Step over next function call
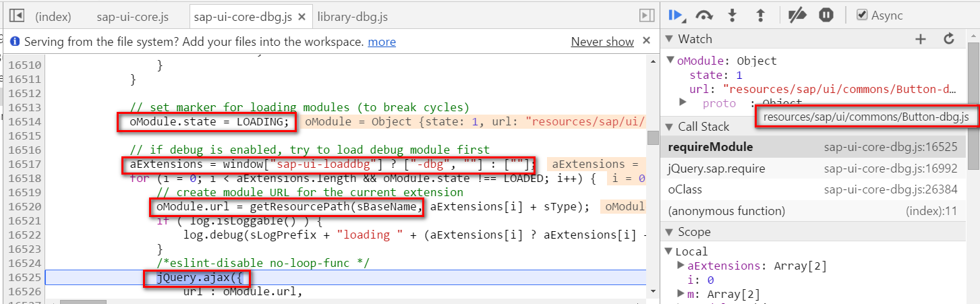This screenshot has width=980, height=304. click(705, 15)
